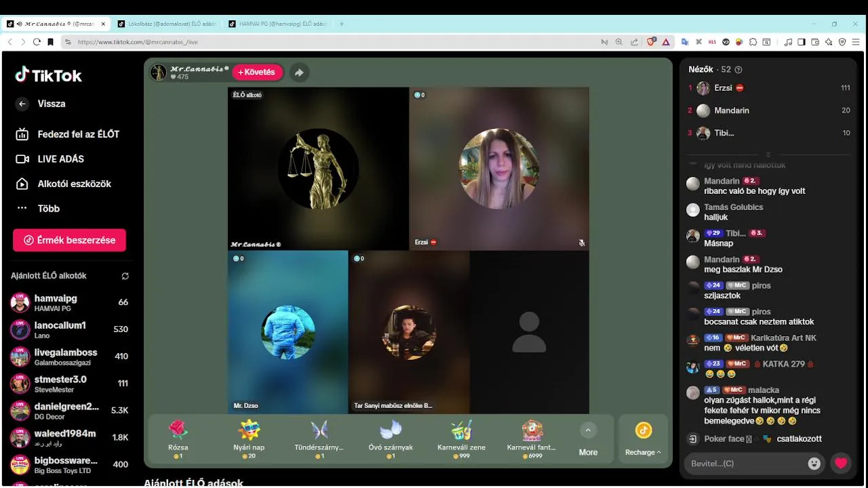This screenshot has height=488, width=868.
Task: Click the KATKA 279 username in the chat
Action: click(x=783, y=364)
